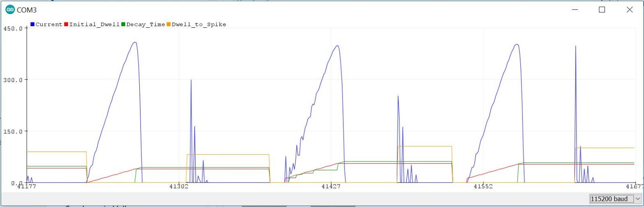The width and height of the screenshot is (644, 207).
Task: Select the Initial_Dwell legend label
Action: 94,25
